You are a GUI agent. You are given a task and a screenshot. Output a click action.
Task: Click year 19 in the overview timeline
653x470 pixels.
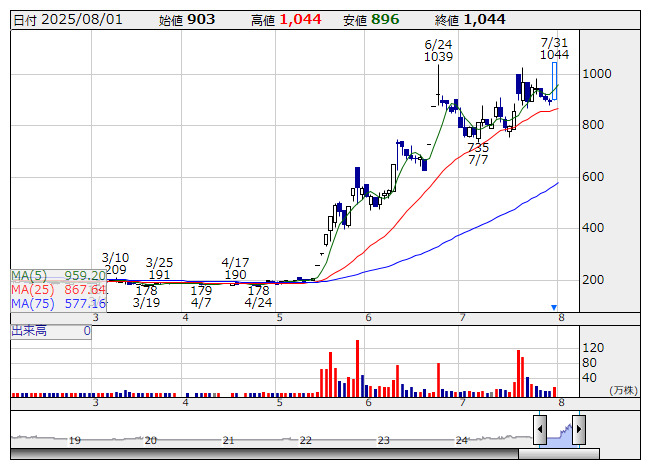[73, 440]
